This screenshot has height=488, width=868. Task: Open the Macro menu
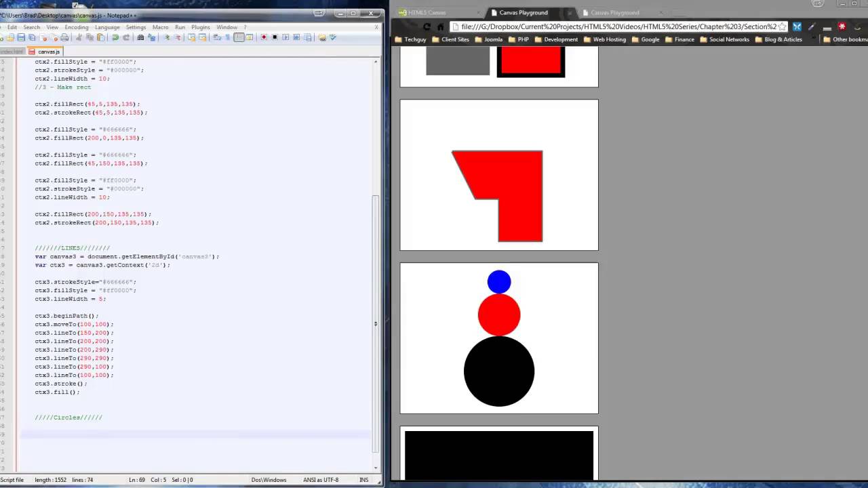point(160,27)
